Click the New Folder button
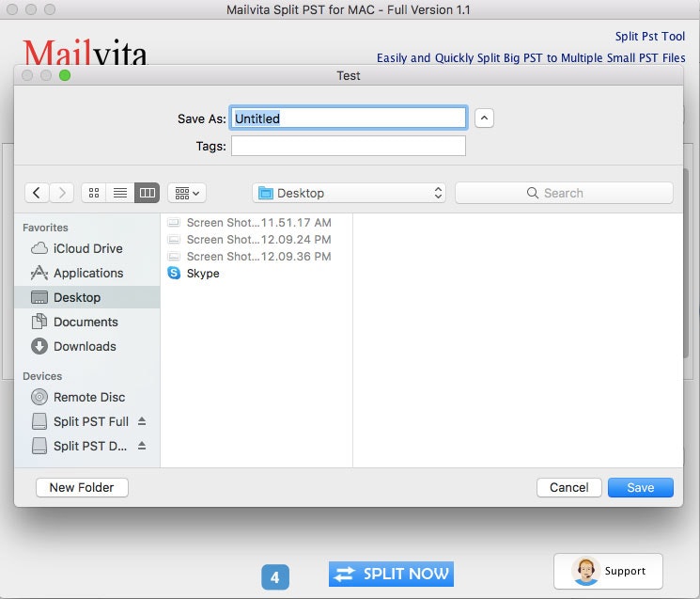Image resolution: width=700 pixels, height=599 pixels. (x=82, y=487)
